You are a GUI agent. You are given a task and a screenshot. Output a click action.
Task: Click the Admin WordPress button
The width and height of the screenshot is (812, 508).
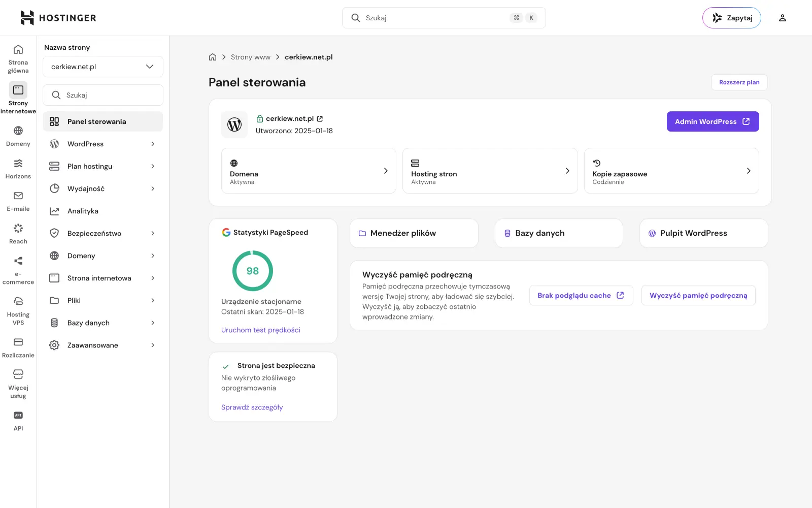click(713, 121)
